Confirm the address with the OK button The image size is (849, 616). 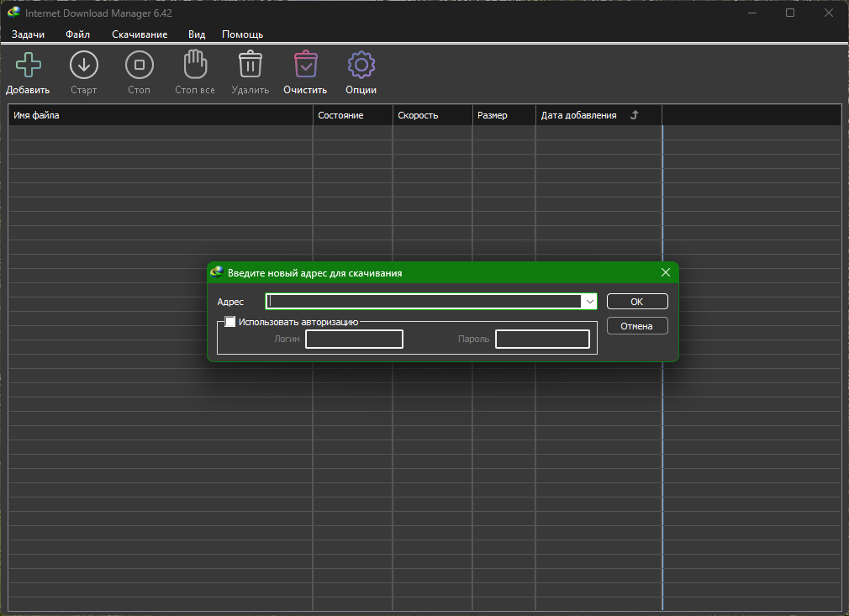(x=636, y=302)
